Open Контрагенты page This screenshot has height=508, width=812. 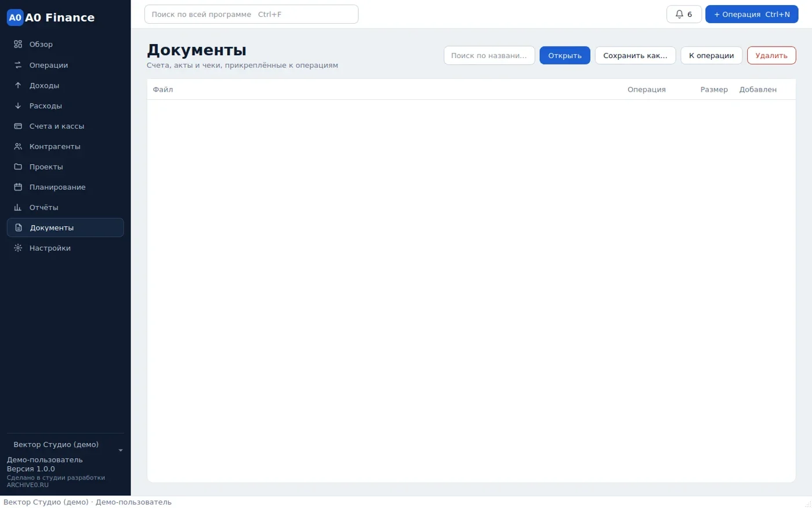(x=65, y=146)
